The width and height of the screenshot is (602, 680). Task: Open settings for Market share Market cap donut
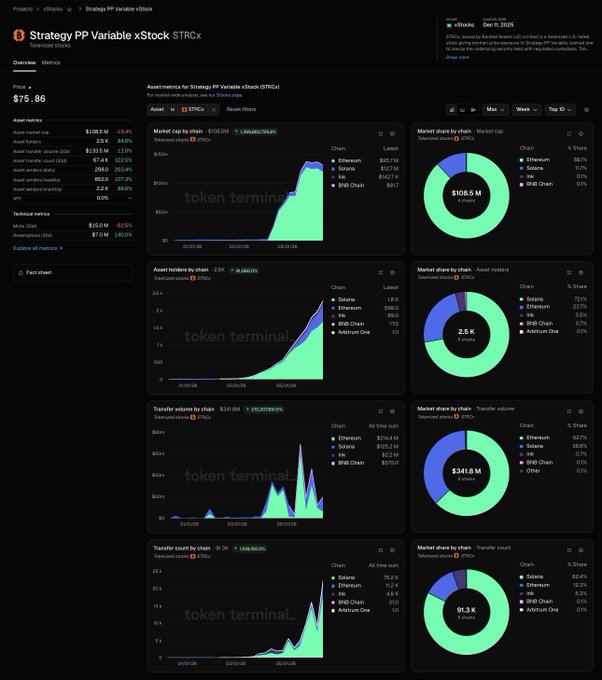(x=581, y=134)
